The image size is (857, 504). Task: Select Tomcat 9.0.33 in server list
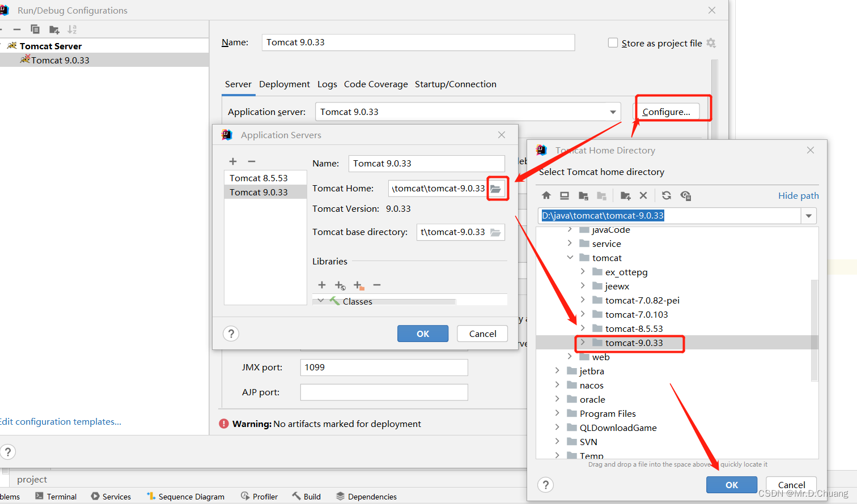(265, 192)
